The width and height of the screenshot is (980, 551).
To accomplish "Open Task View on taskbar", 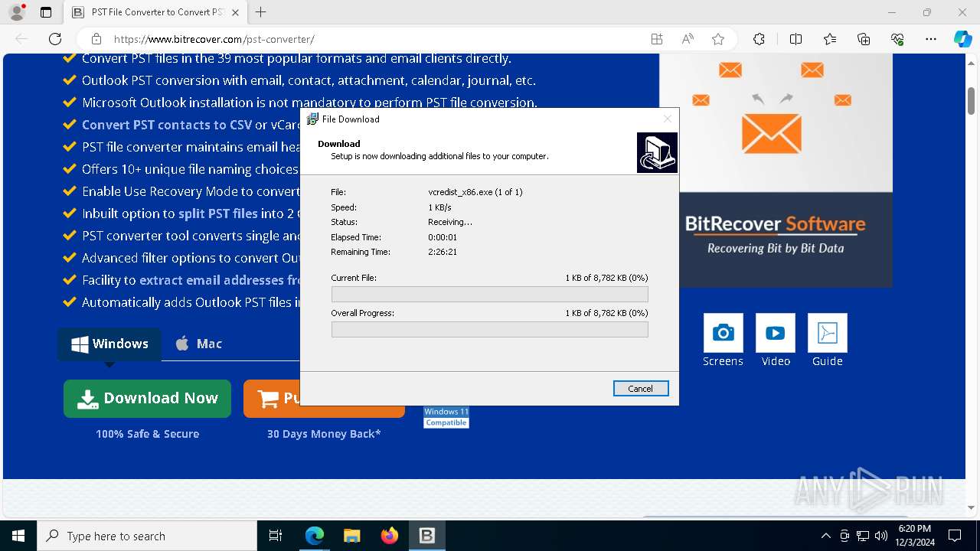I will 276,536.
